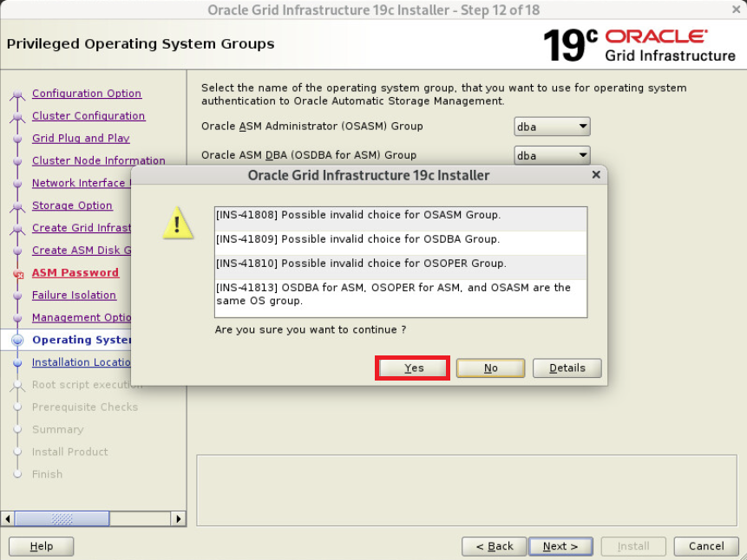The width and height of the screenshot is (747, 560).
Task: Go to Failure Isolation step
Action: click(74, 295)
